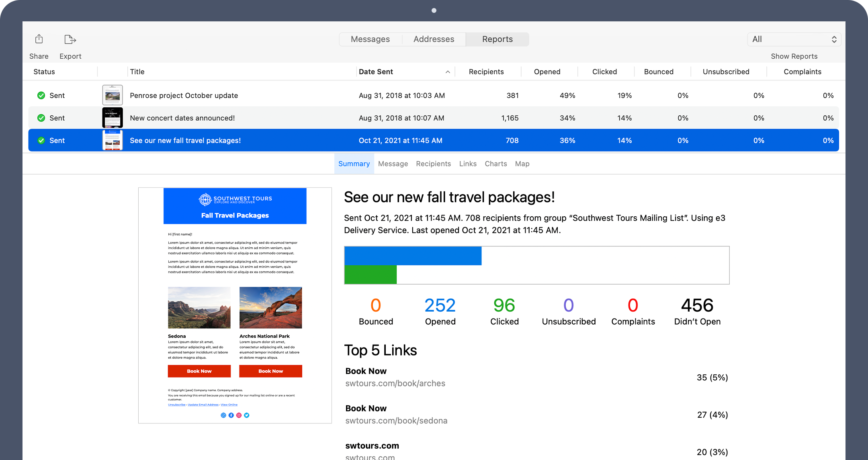This screenshot has width=868, height=460.
Task: Click the green sent status checkmark for New concert dates
Action: (x=41, y=118)
